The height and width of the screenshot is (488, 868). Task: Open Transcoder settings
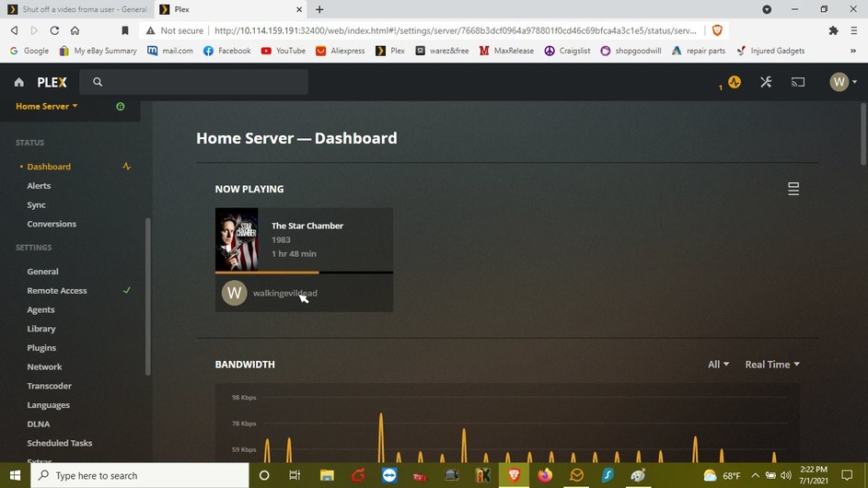[x=50, y=386]
